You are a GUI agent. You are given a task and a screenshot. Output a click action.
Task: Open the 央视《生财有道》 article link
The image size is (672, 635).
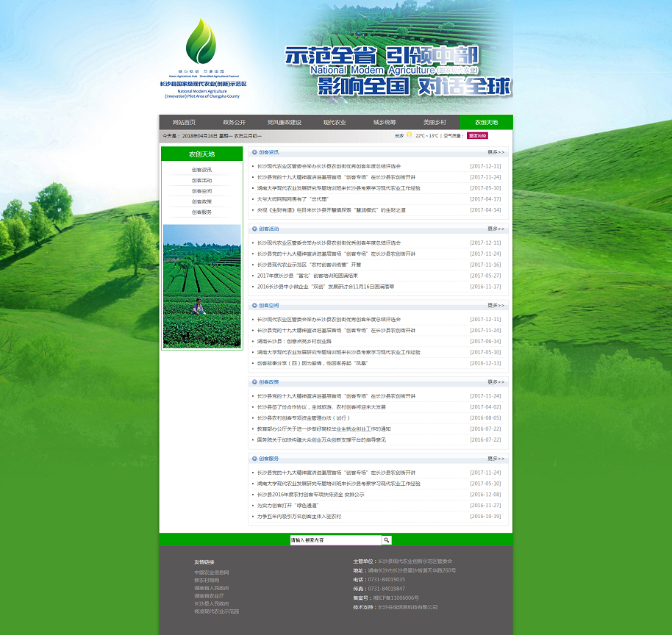pos(332,210)
